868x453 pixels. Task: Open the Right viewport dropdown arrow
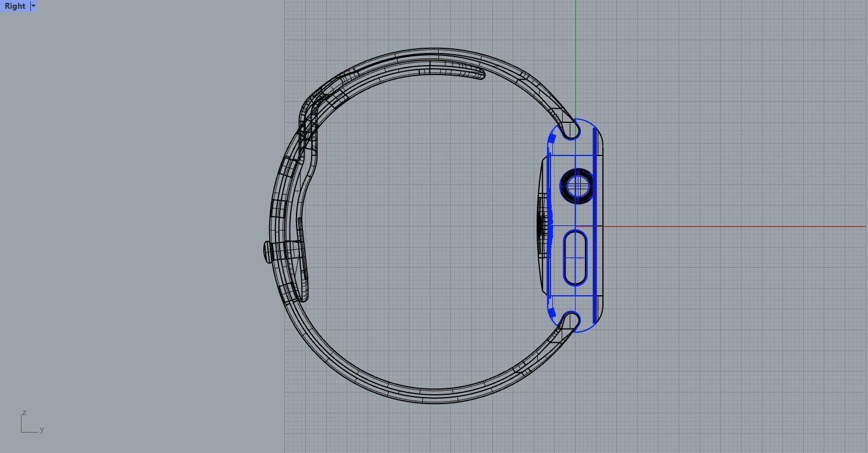pos(33,6)
